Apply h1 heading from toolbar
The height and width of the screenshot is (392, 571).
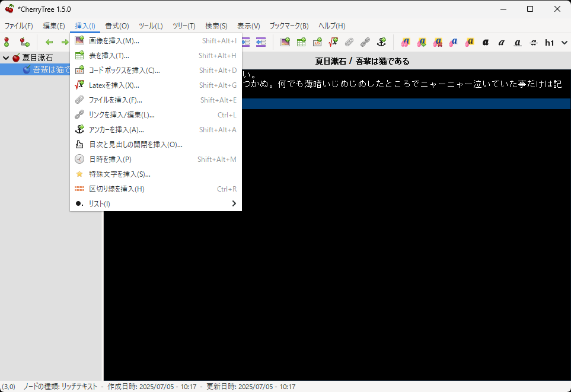tap(550, 43)
